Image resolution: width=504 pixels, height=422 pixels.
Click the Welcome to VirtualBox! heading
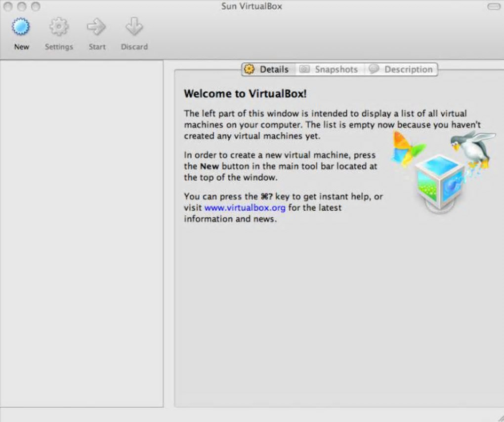[x=245, y=94]
